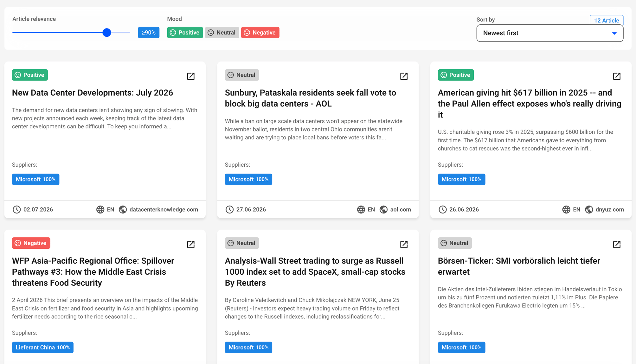
Task: Click the Microsoft 100% supplier tag on the first card
Action: 35,179
